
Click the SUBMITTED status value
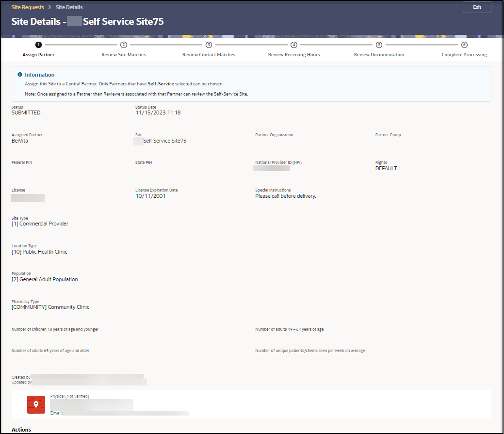(x=26, y=113)
